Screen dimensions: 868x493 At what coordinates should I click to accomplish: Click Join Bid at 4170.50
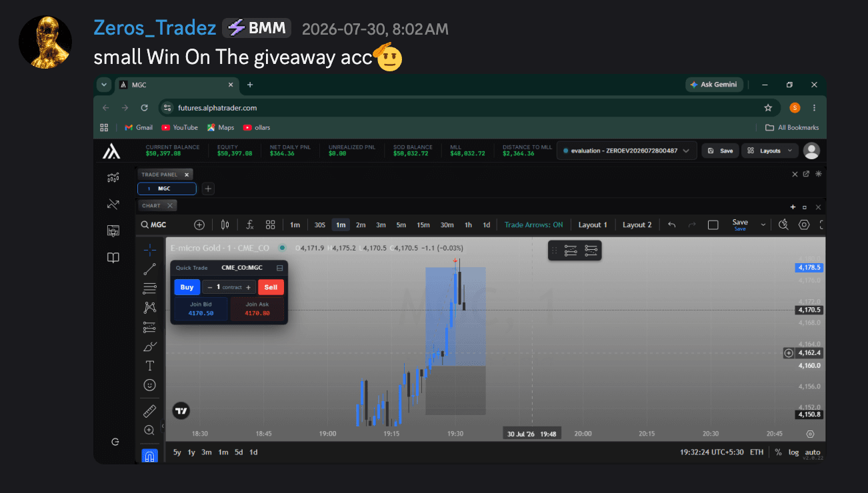point(201,308)
